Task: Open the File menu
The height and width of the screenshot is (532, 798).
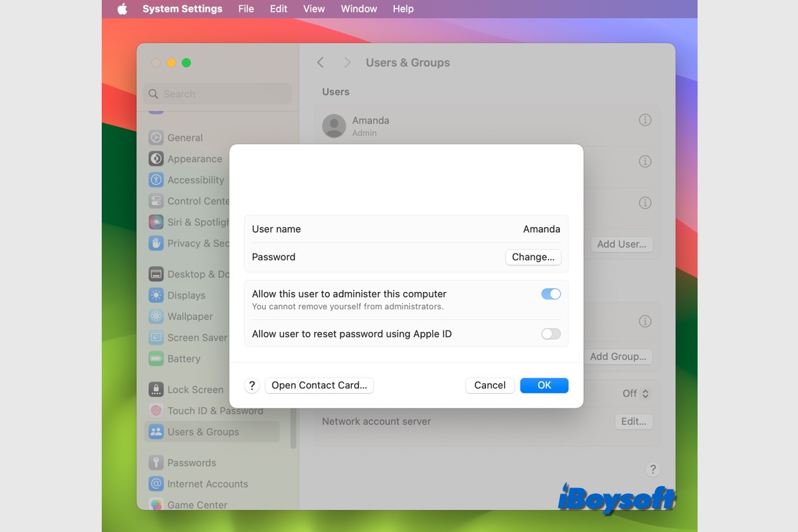Action: click(x=246, y=9)
